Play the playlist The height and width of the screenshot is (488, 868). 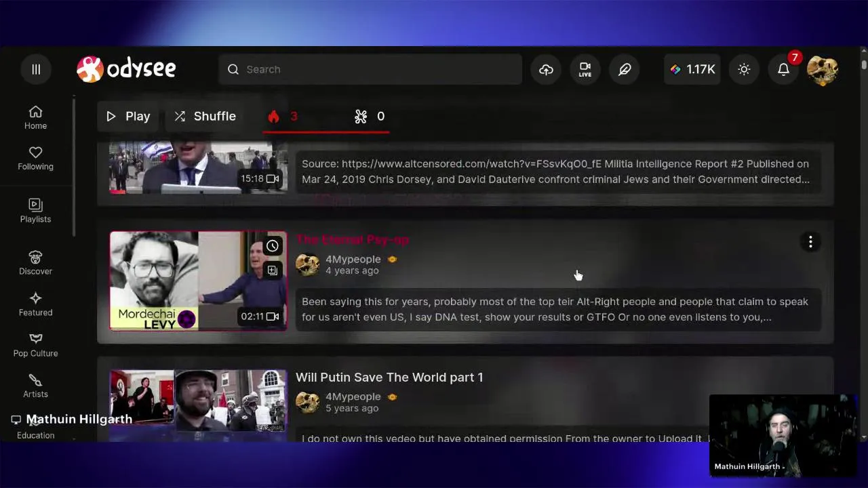(128, 117)
